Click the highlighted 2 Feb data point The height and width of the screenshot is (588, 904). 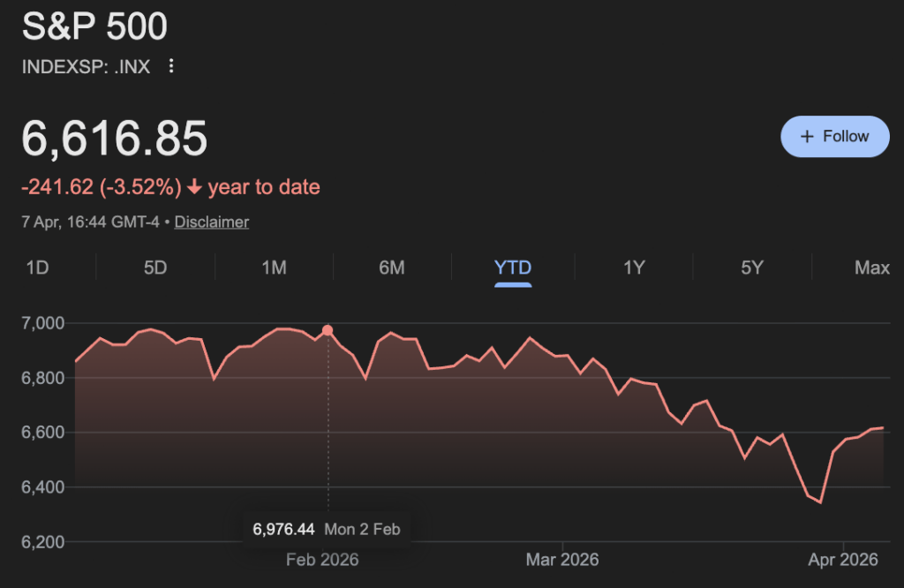[x=328, y=330]
